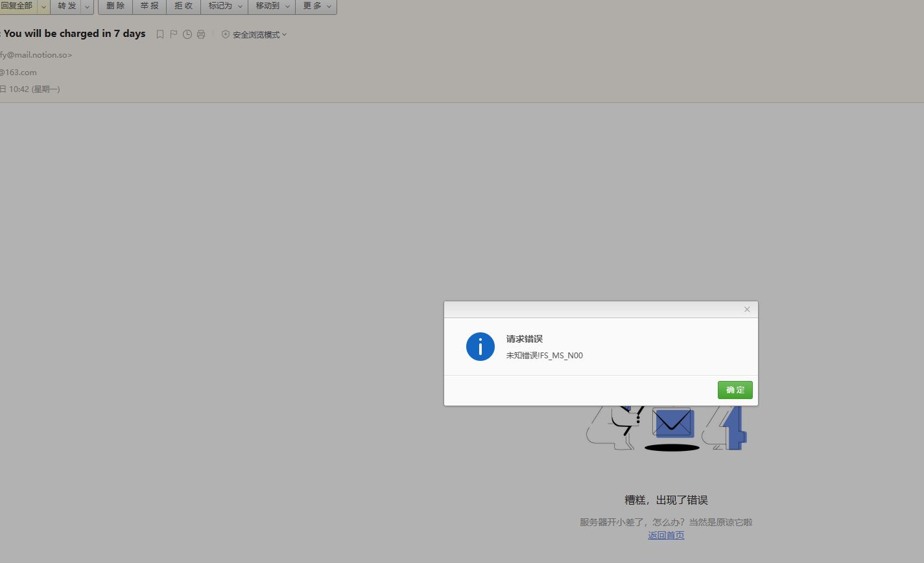The image size is (924, 563).
Task: Click the envelope illustration on the error page
Action: (672, 423)
